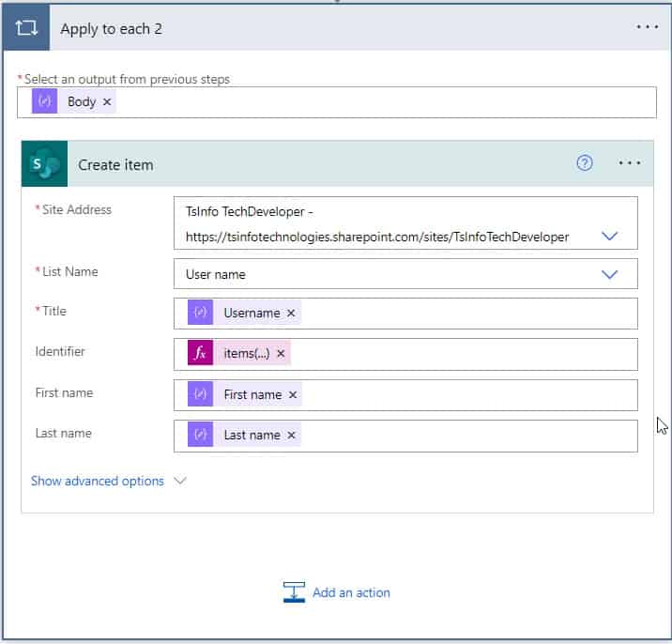Click the Body dynamic content icon

pos(44,101)
